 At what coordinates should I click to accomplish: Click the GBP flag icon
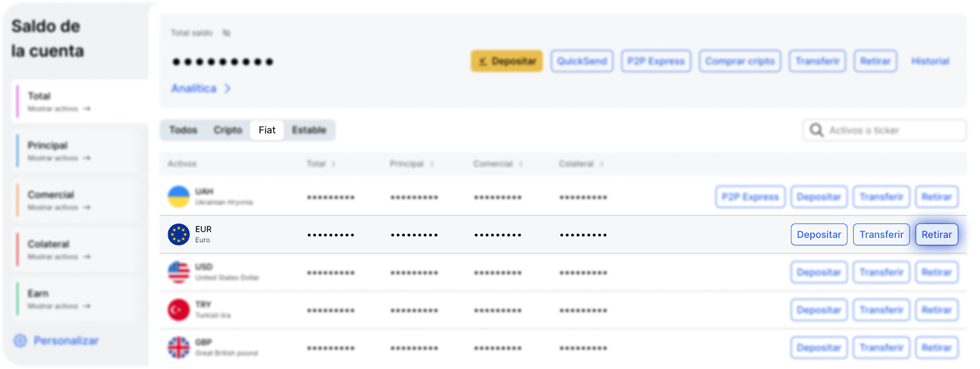tap(179, 348)
